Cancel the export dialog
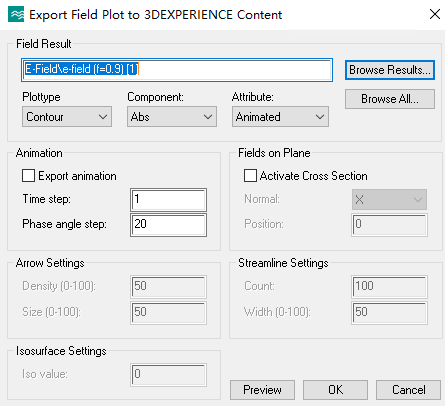The height and width of the screenshot is (406, 445). [x=408, y=390]
